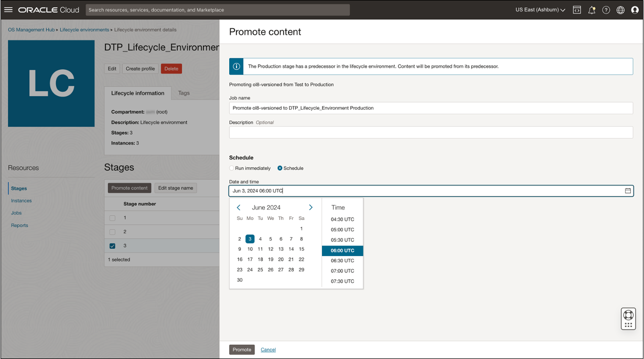Advance calendar to July with right chevron
644x359 pixels.
[x=310, y=207]
